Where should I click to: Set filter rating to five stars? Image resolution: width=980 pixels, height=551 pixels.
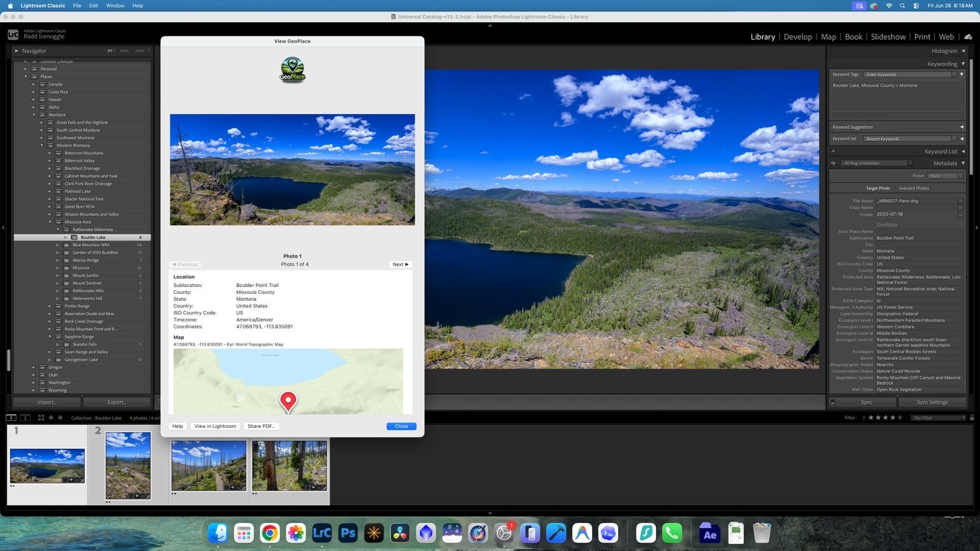[900, 418]
